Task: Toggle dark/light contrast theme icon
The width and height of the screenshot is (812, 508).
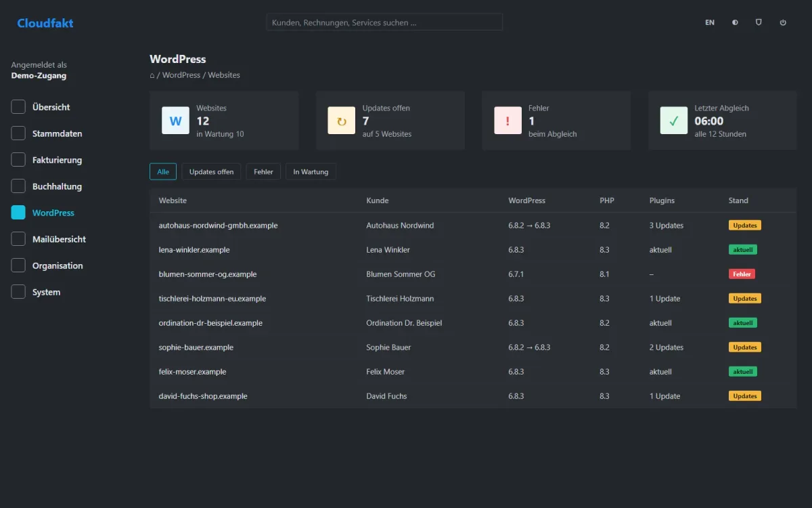Action: (735, 22)
